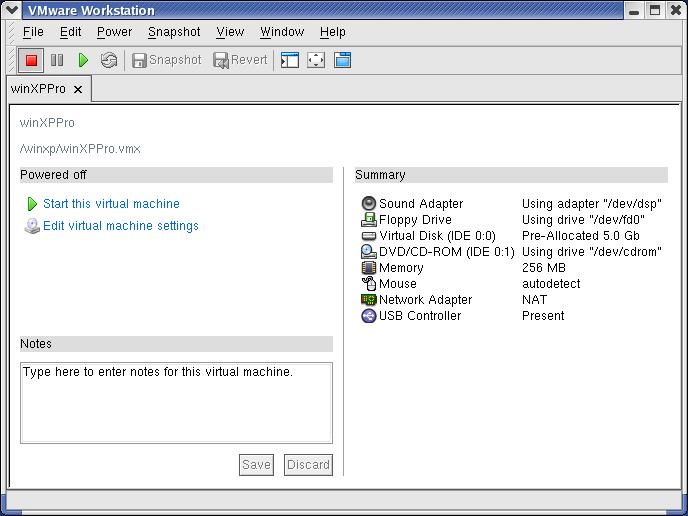Click inside the Notes text field
The width and height of the screenshot is (688, 516).
[176, 402]
